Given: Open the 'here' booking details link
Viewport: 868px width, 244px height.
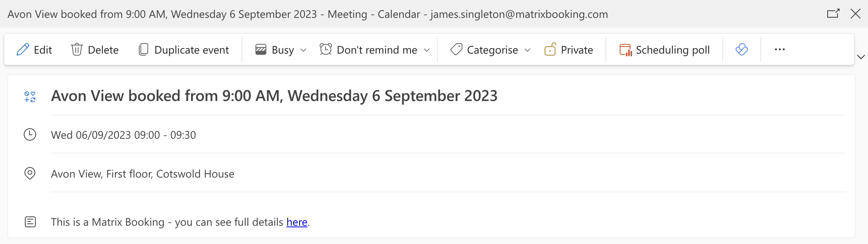Looking at the screenshot, I should 297,222.
